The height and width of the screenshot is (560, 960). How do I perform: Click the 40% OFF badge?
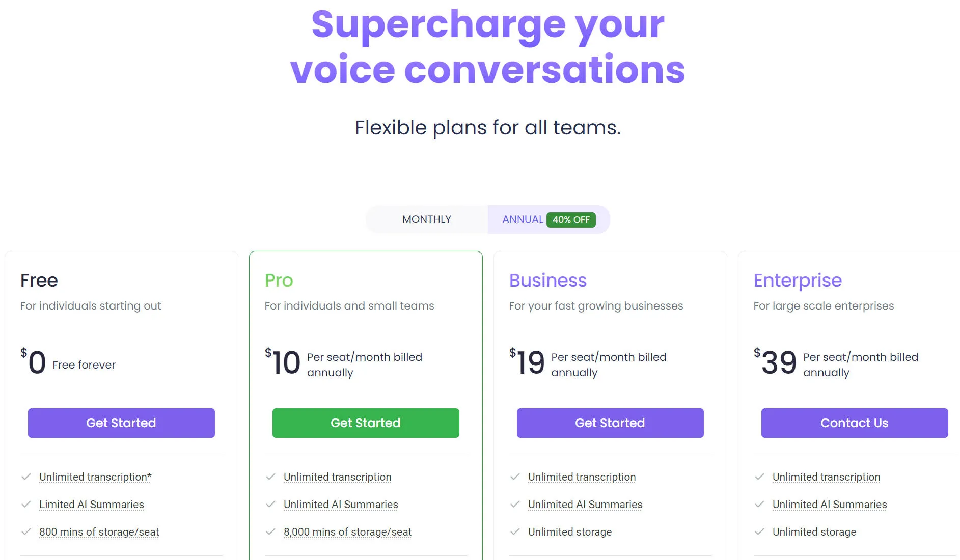click(571, 219)
